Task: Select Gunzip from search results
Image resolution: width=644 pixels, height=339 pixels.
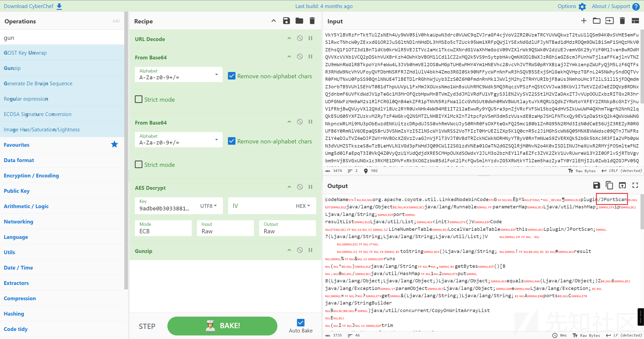Action: click(62, 68)
